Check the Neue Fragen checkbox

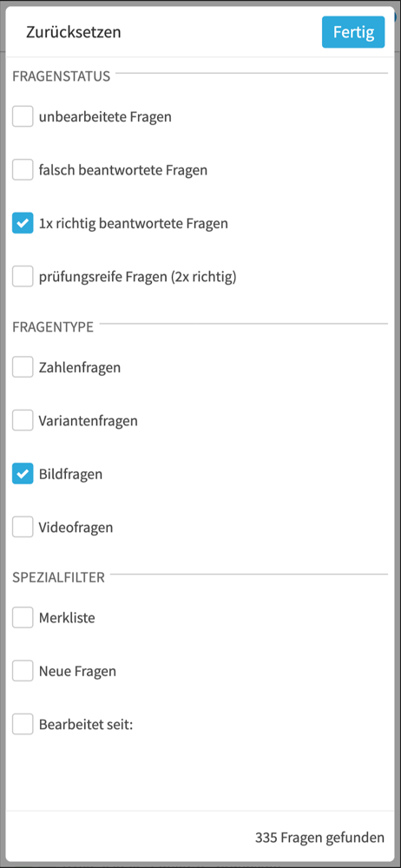pos(23,671)
